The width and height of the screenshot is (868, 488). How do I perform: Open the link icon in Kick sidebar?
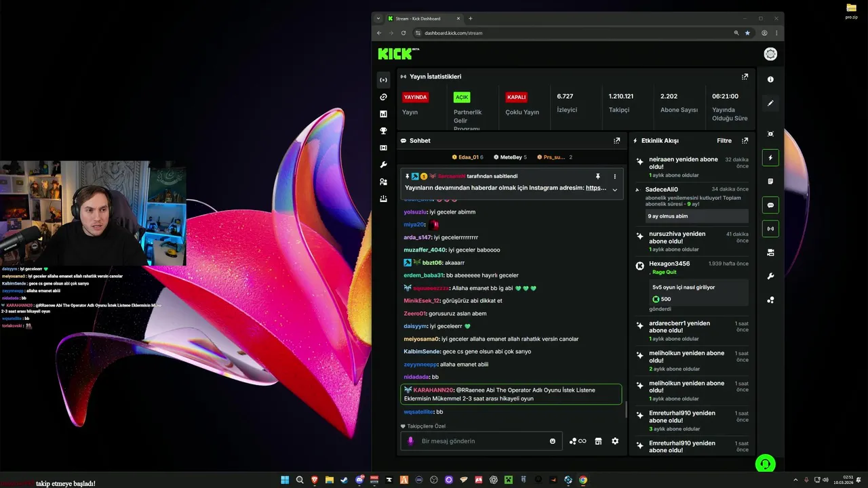[x=383, y=97]
